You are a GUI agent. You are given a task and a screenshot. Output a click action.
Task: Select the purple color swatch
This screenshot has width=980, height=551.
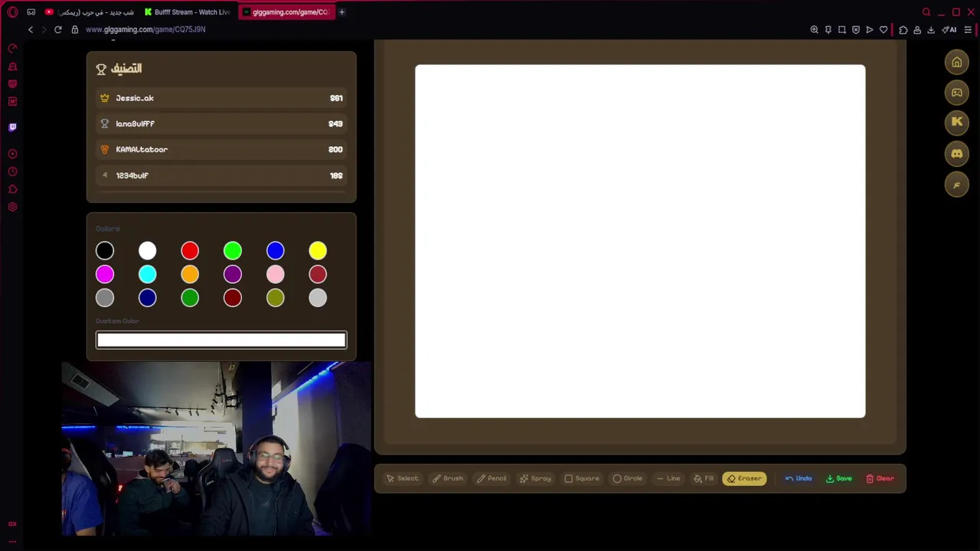tap(233, 274)
